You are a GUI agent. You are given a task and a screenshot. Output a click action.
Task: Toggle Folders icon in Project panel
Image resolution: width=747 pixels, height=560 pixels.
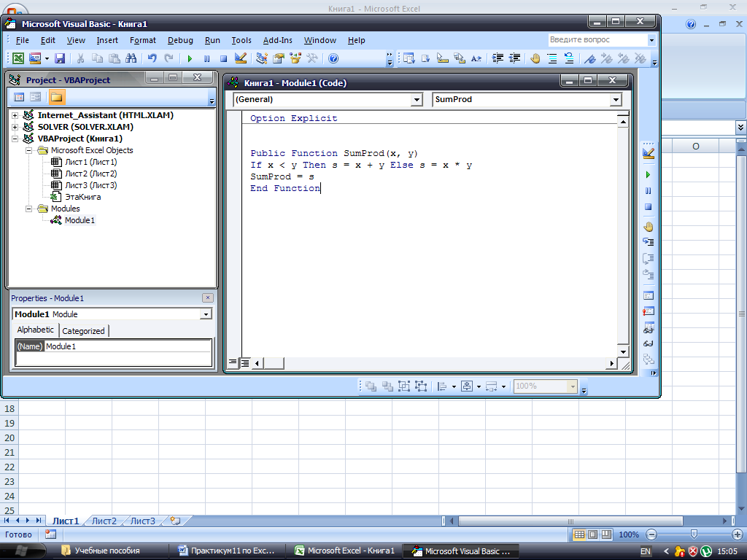tap(56, 97)
